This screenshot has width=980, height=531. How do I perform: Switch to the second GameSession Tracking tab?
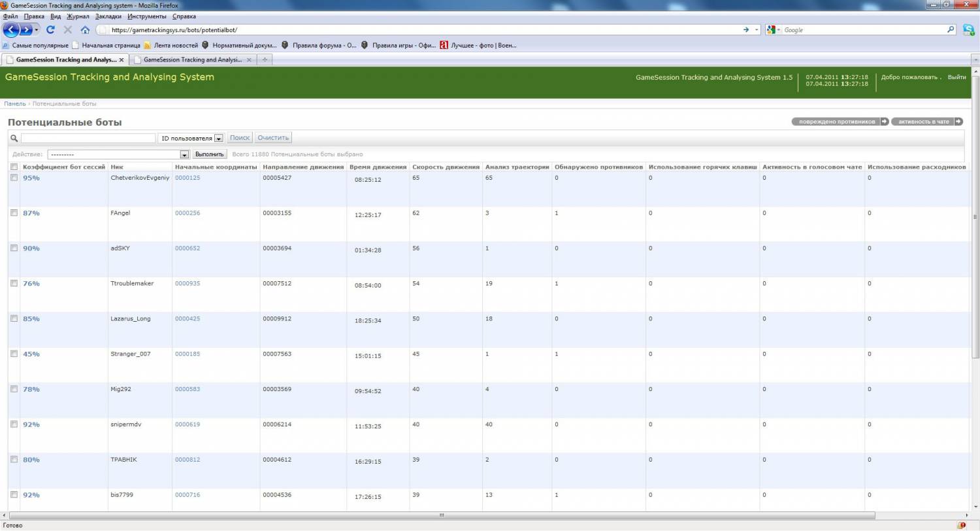point(193,60)
